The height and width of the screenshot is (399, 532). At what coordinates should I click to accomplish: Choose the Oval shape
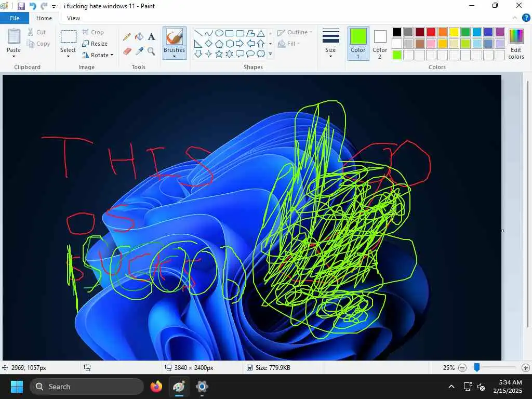219,33
